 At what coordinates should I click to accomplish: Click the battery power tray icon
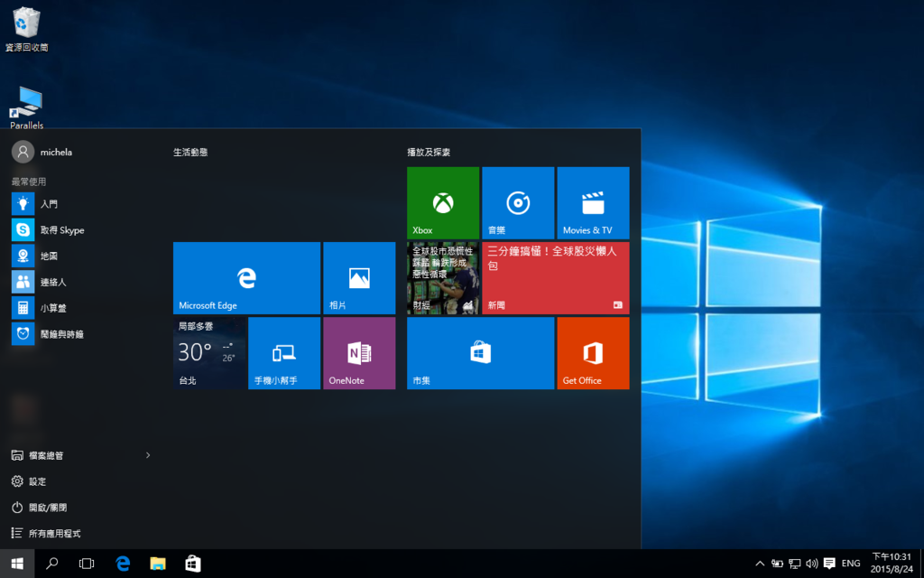click(x=777, y=564)
